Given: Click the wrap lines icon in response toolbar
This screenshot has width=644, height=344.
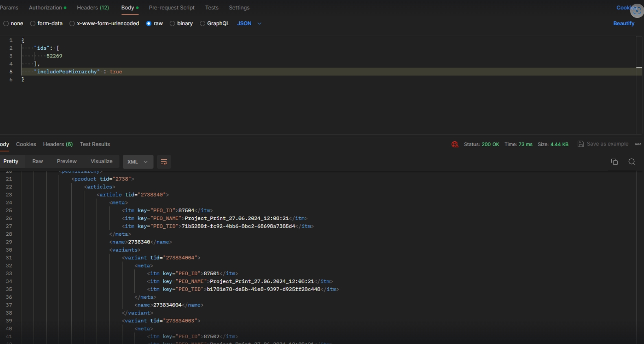Looking at the screenshot, I should [164, 162].
